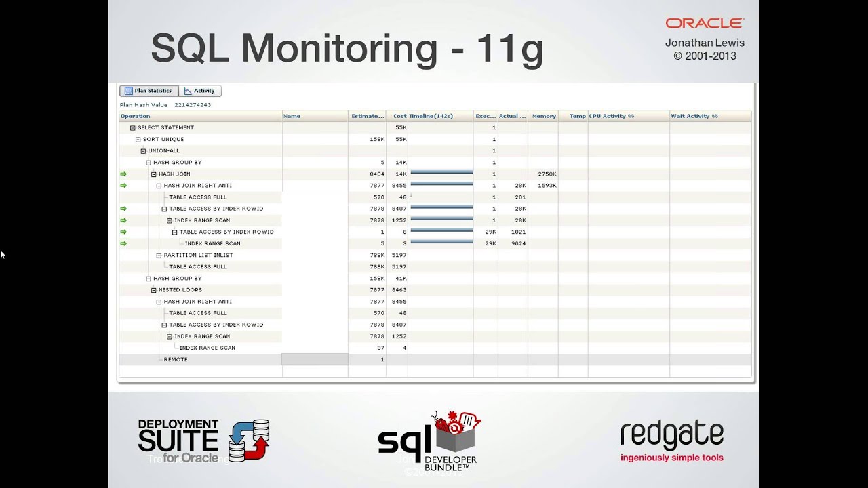
Task: Click the 8404 estimate value
Action: pos(377,174)
